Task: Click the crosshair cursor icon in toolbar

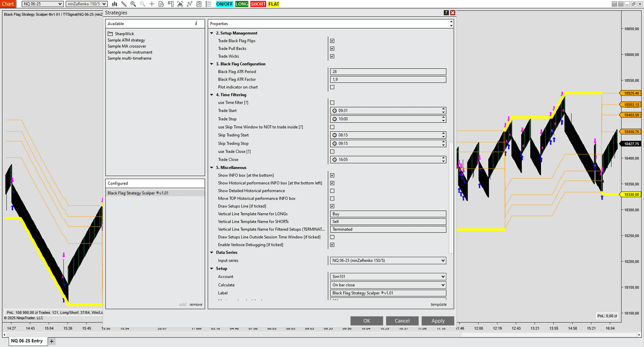Action: (x=152, y=4)
